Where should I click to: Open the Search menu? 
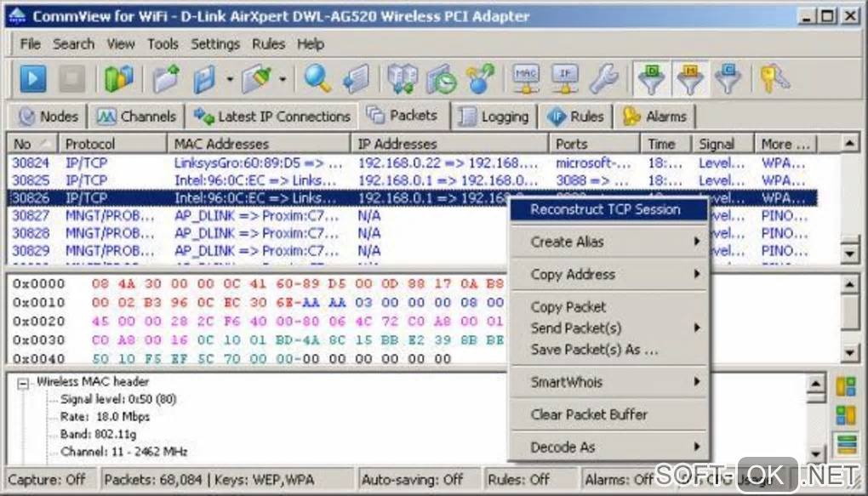tap(74, 44)
